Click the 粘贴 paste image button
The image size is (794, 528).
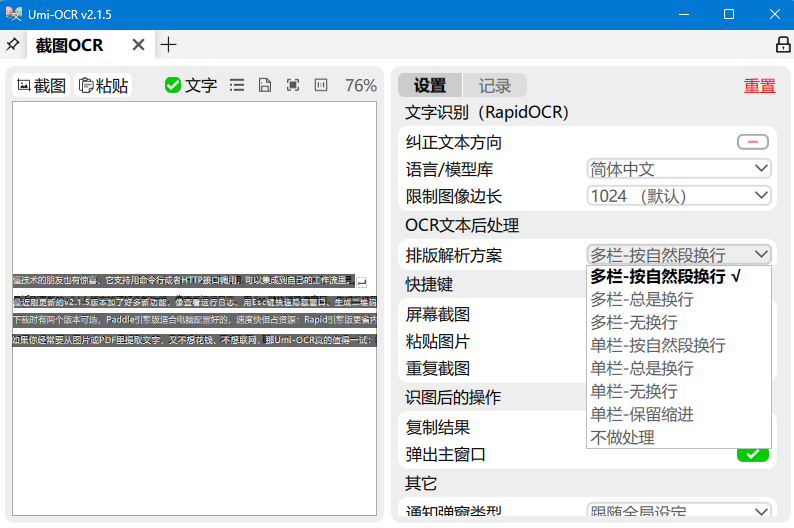click(x=104, y=86)
